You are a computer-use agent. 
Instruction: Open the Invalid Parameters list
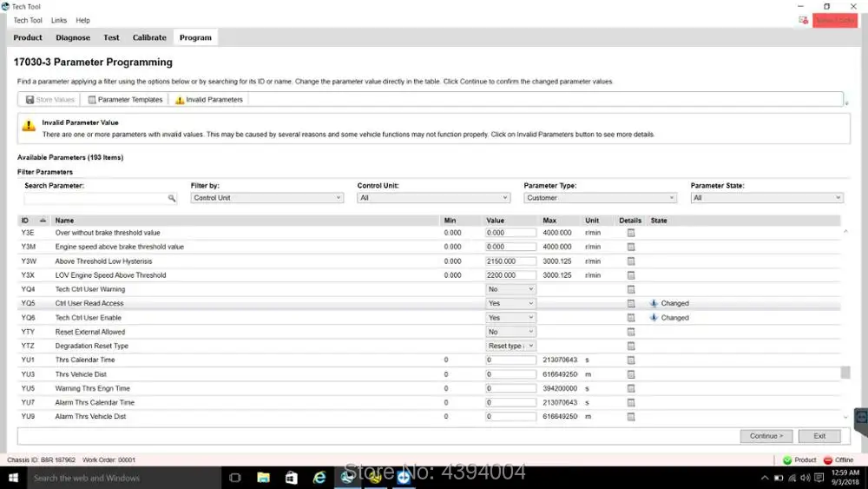pos(209,100)
